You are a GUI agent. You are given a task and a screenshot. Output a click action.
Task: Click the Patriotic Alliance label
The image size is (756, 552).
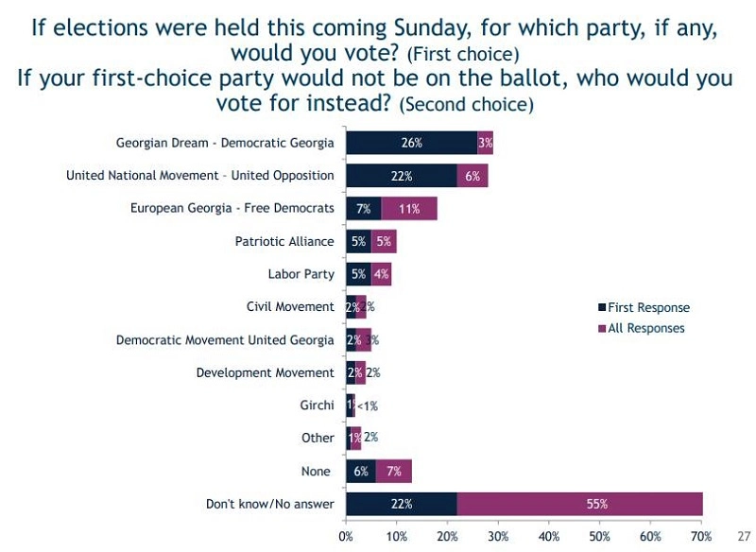[284, 241]
